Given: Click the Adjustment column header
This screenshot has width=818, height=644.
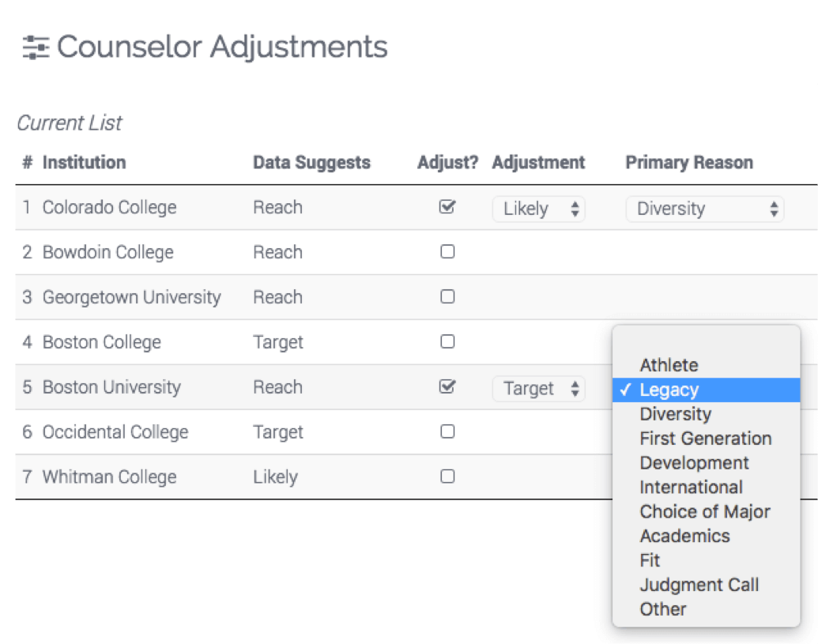Looking at the screenshot, I should click(x=538, y=162).
